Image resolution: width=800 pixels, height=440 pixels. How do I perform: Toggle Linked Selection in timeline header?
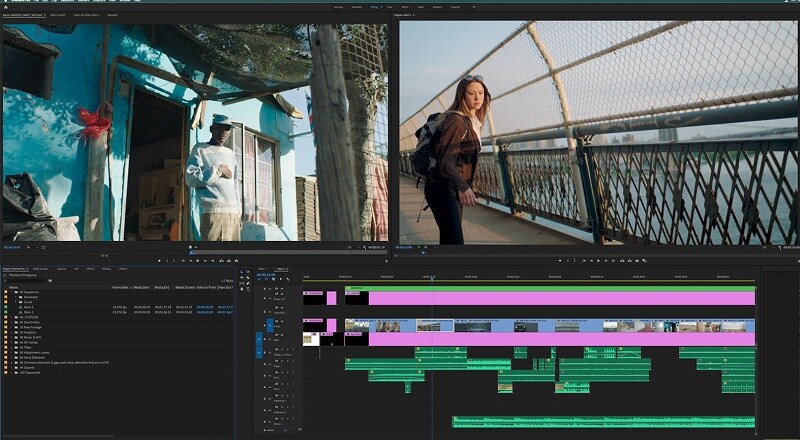click(273, 279)
